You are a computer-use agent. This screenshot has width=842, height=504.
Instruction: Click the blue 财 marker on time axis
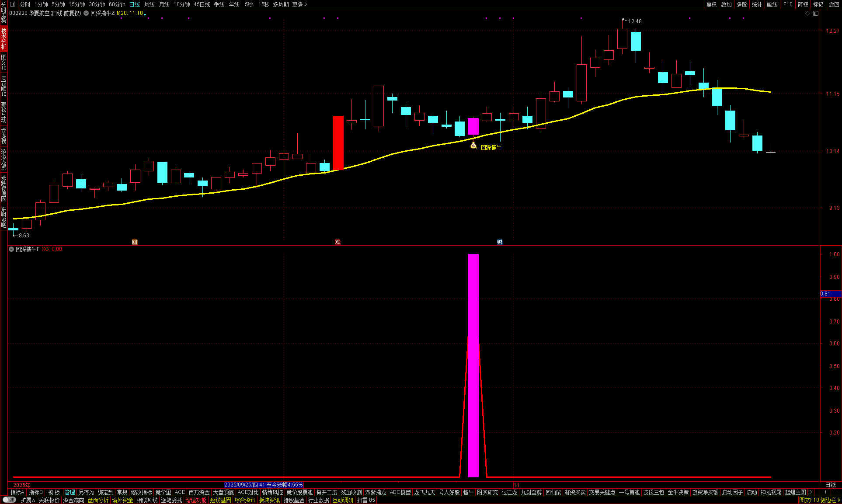[500, 242]
